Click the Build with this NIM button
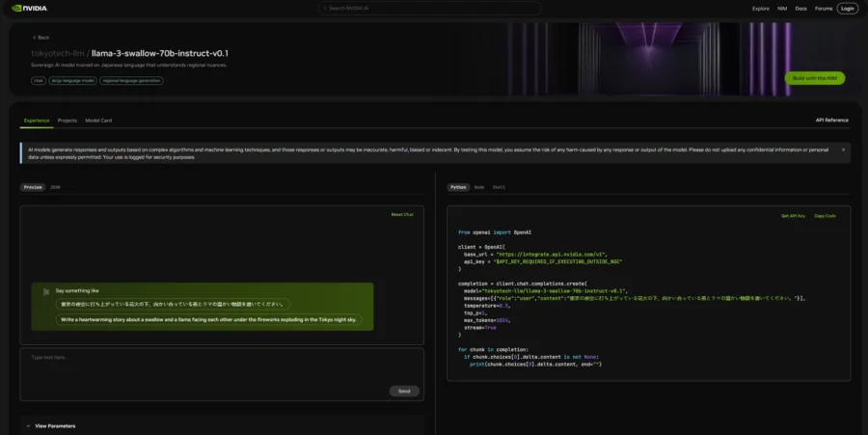The image size is (868, 435). pos(814,78)
